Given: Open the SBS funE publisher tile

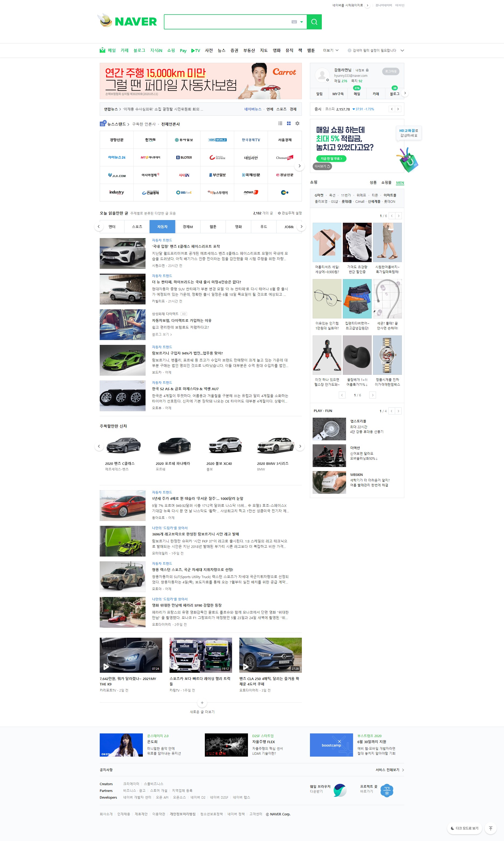Looking at the screenshot, I should pos(184,192).
